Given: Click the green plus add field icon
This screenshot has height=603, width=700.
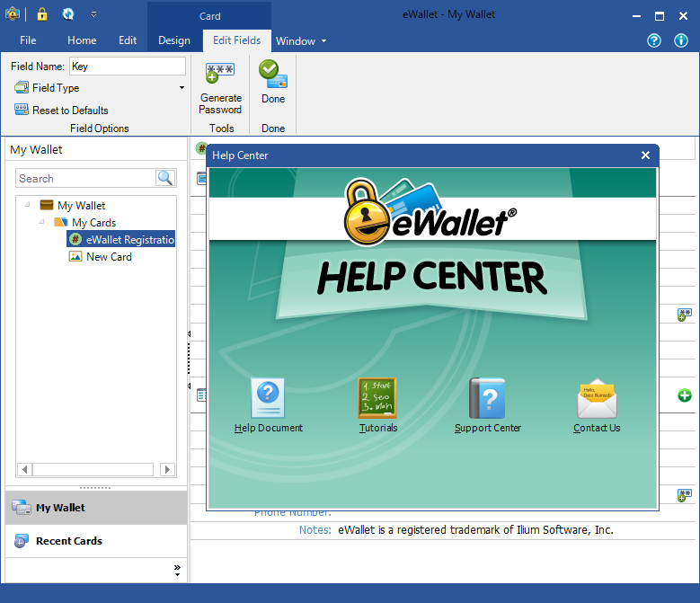Looking at the screenshot, I should coord(685,395).
